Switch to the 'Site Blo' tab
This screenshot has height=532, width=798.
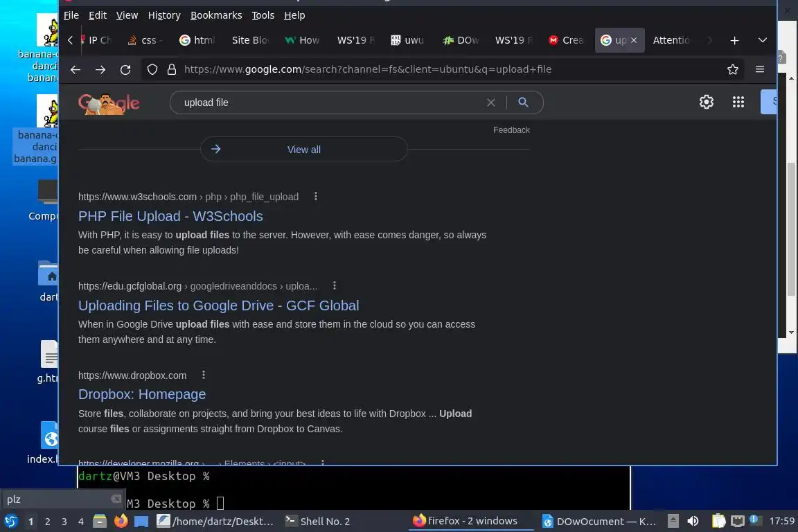point(249,40)
